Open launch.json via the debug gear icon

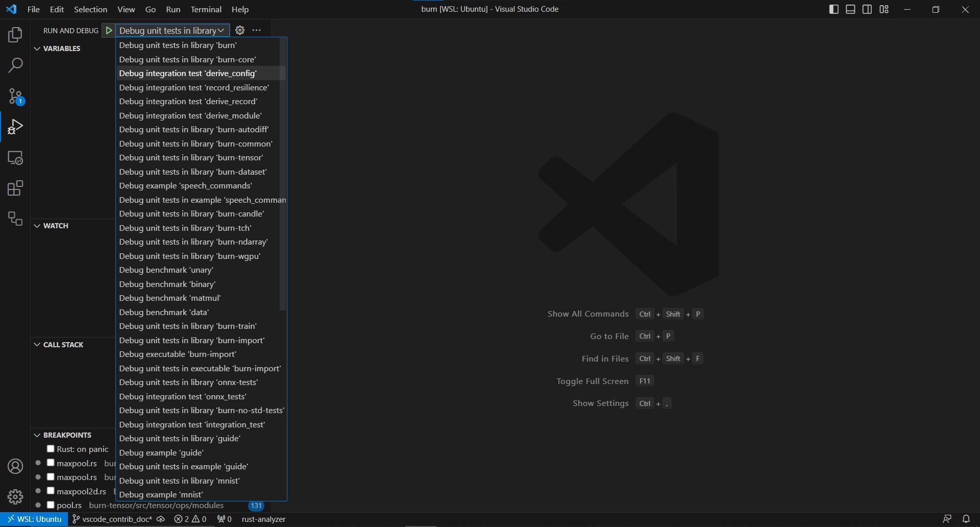pos(240,30)
